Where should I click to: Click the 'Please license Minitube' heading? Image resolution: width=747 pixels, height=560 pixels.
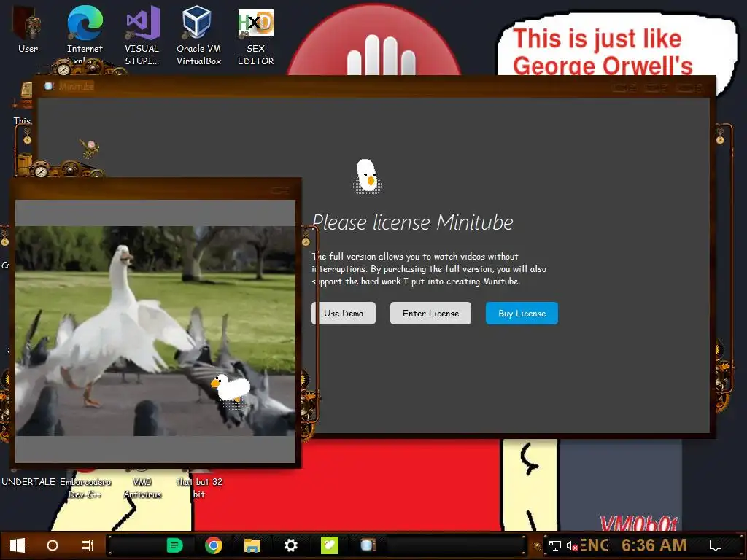[x=413, y=222]
